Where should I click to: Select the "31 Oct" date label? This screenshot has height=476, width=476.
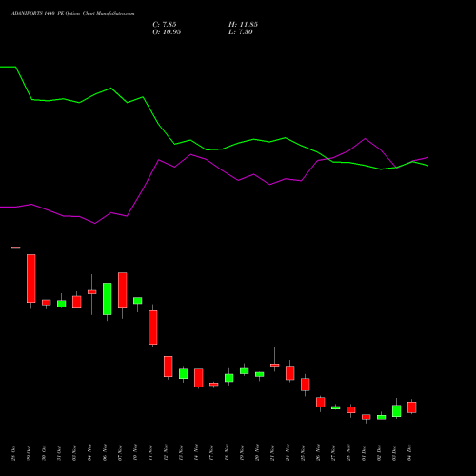[59, 453]
